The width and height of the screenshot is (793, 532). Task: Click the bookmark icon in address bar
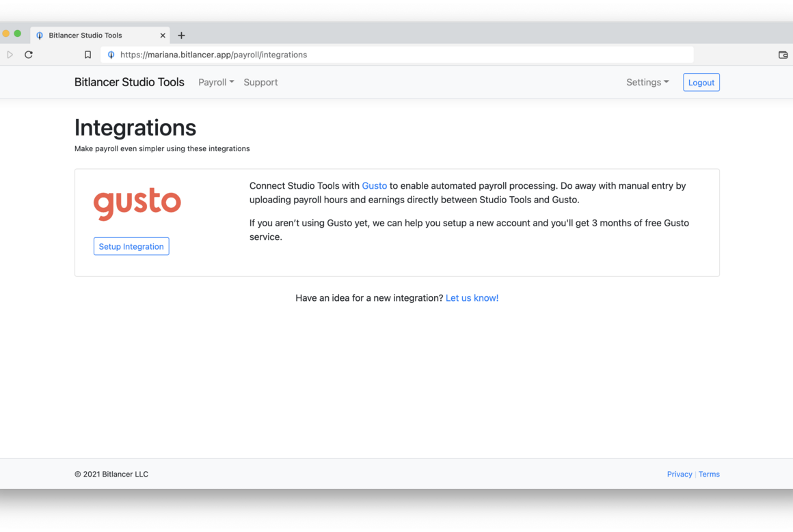88,55
